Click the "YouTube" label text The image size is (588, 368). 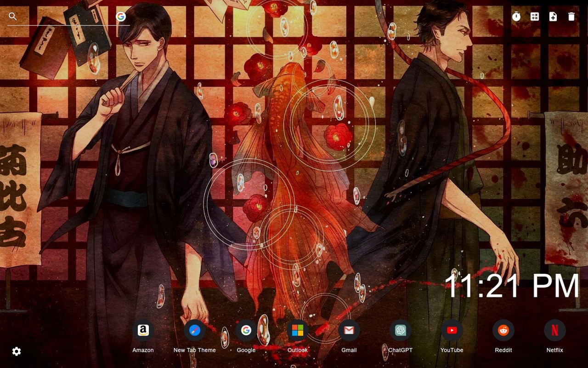(x=452, y=350)
